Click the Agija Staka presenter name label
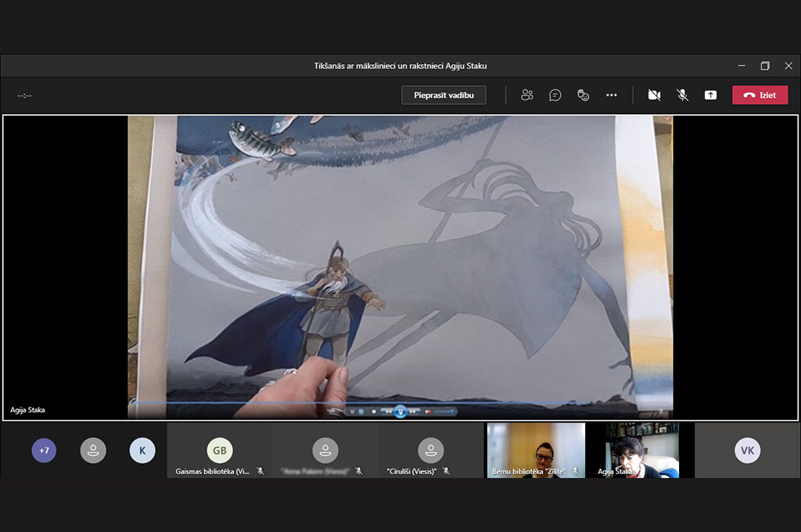Viewport: 801px width, 532px height. [x=27, y=410]
